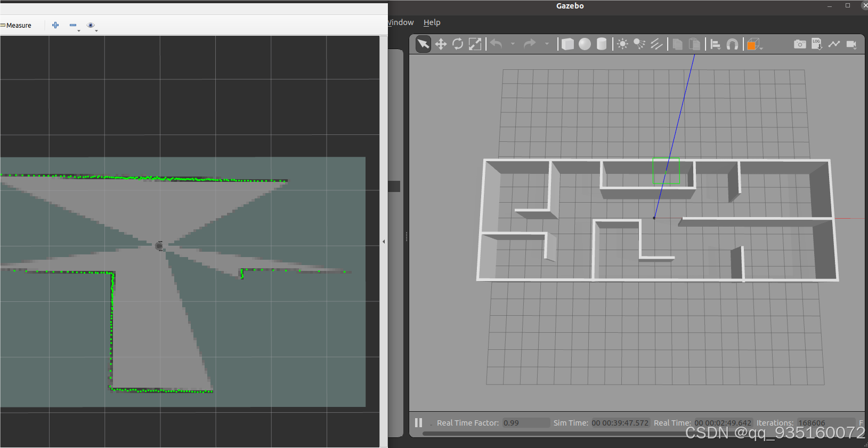
Task: Open the data logger LOG icon
Action: coord(817,44)
